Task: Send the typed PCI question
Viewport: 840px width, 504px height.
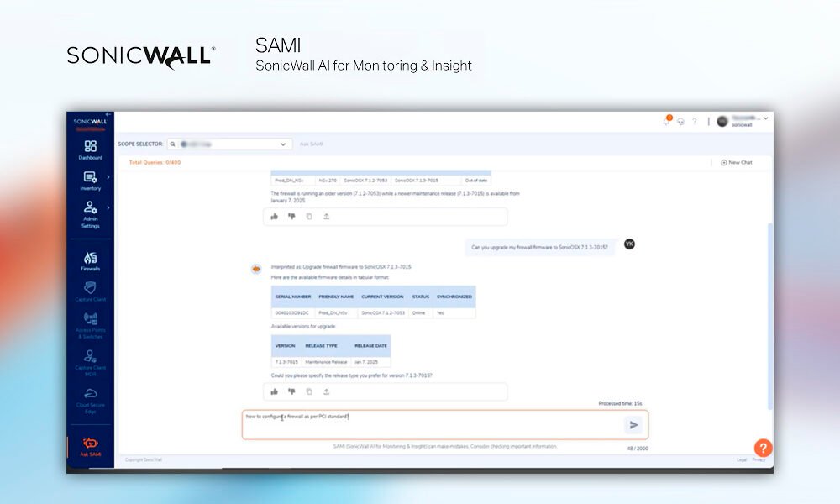Action: [x=633, y=425]
